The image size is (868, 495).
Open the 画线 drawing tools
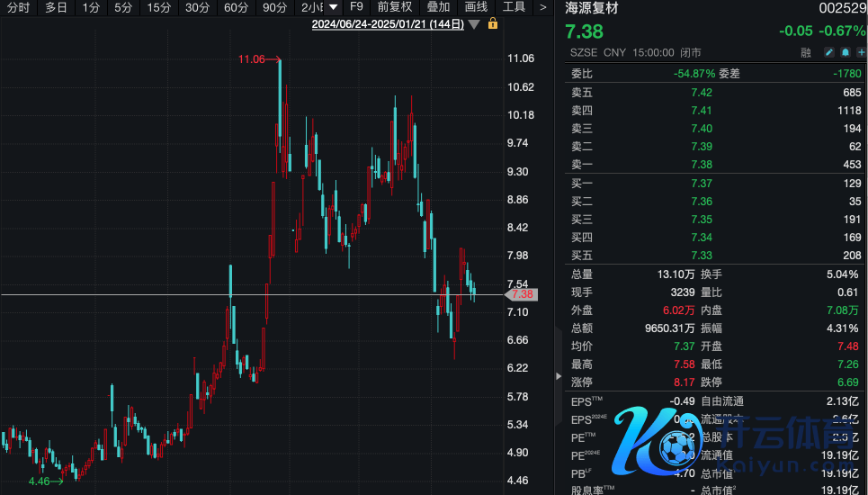[x=476, y=7]
